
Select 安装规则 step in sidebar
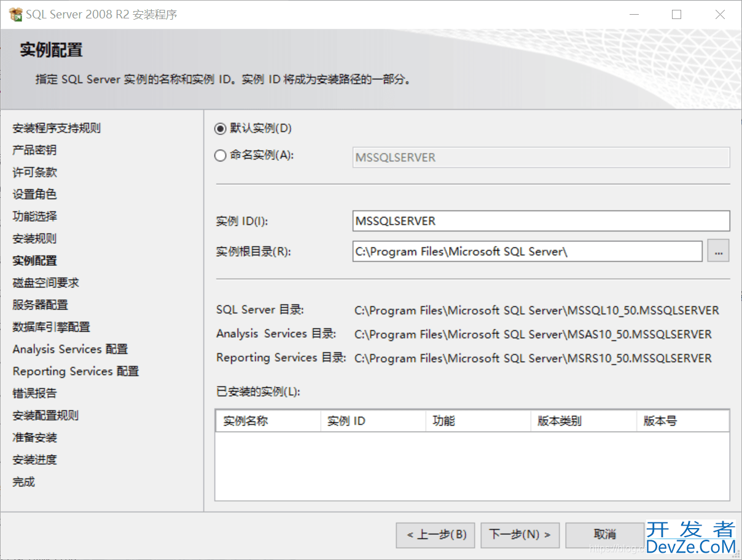34,238
